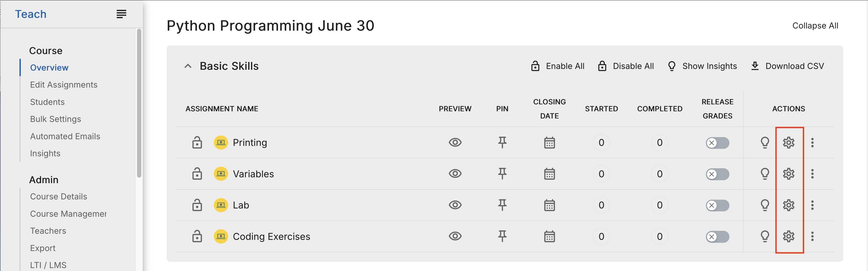This screenshot has height=271, width=868.
Task: Preview the Variables assignment with eye icon
Action: (455, 174)
